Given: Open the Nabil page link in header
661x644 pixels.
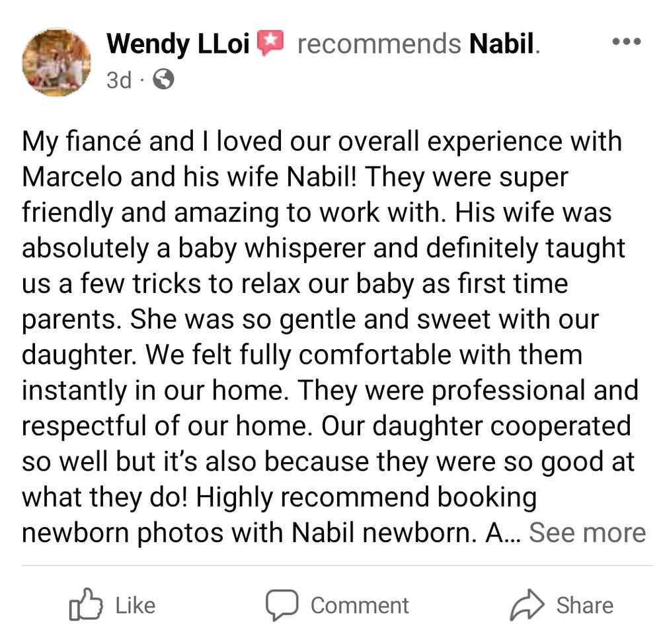Looking at the screenshot, I should pos(502,44).
